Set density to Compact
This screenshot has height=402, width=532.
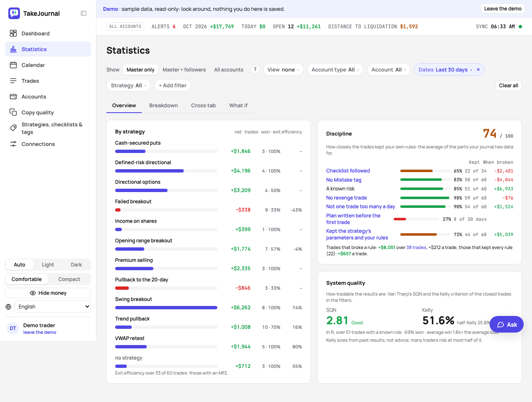(69, 279)
